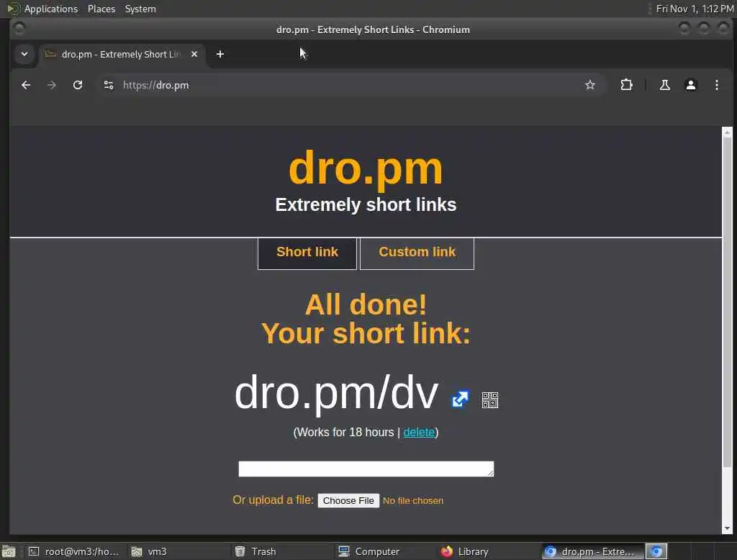Open the Computer window from taskbar
737x560 pixels.
click(x=369, y=551)
